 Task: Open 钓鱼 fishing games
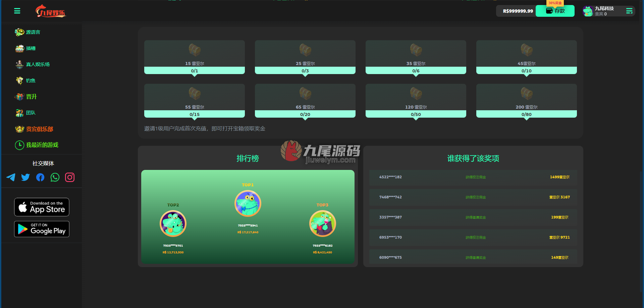(x=25, y=80)
